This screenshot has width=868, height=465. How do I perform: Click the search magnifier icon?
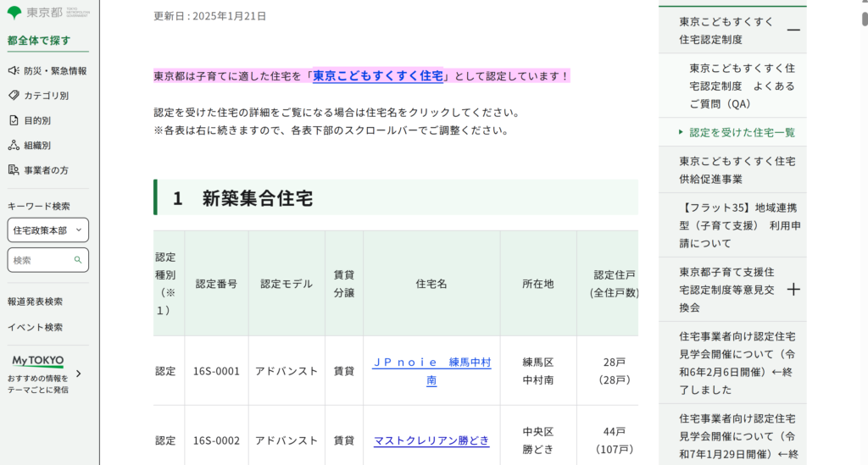coord(78,260)
